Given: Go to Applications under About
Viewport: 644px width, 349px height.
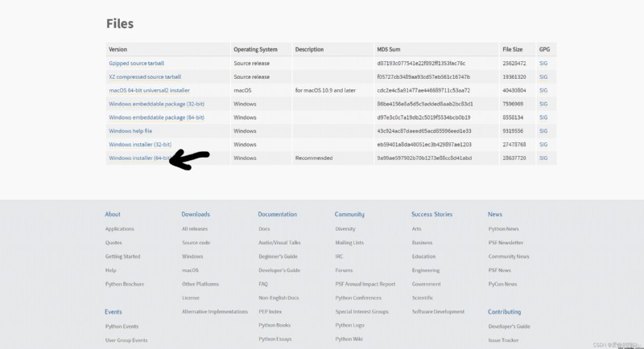Looking at the screenshot, I should [119, 229].
